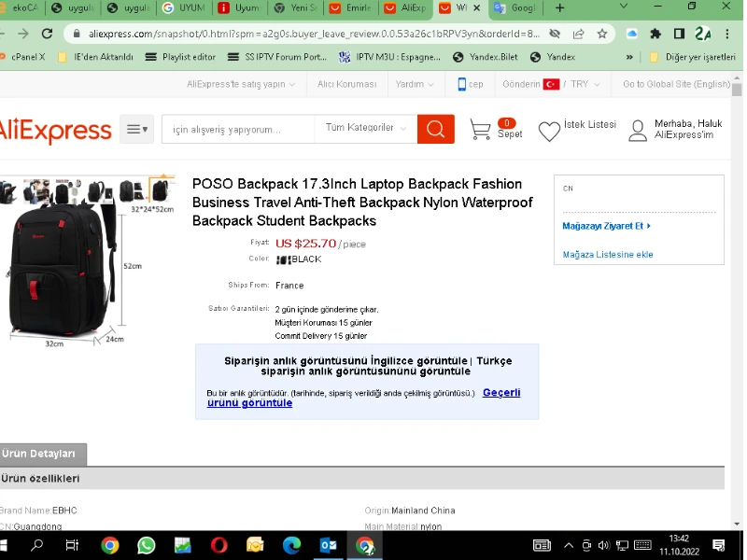This screenshot has height=560, width=747.
Task: Open Opera browser from the taskbar
Action: tap(218, 545)
